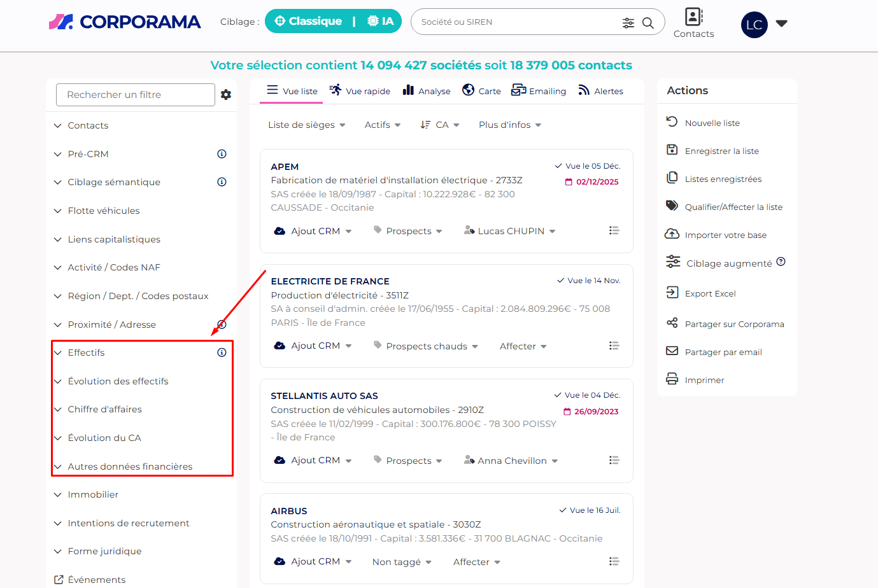Click the Société ou SIREN search field
This screenshot has height=588, width=878.
tap(516, 22)
